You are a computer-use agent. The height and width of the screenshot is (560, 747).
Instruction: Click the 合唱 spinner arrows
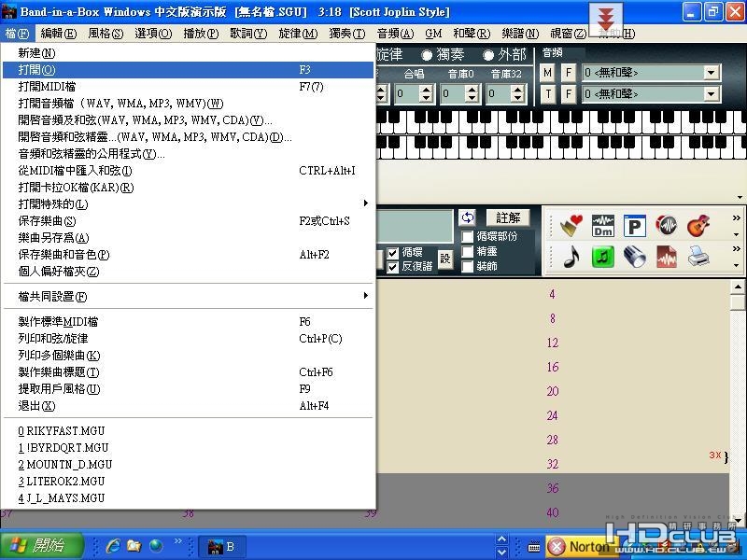pos(427,93)
